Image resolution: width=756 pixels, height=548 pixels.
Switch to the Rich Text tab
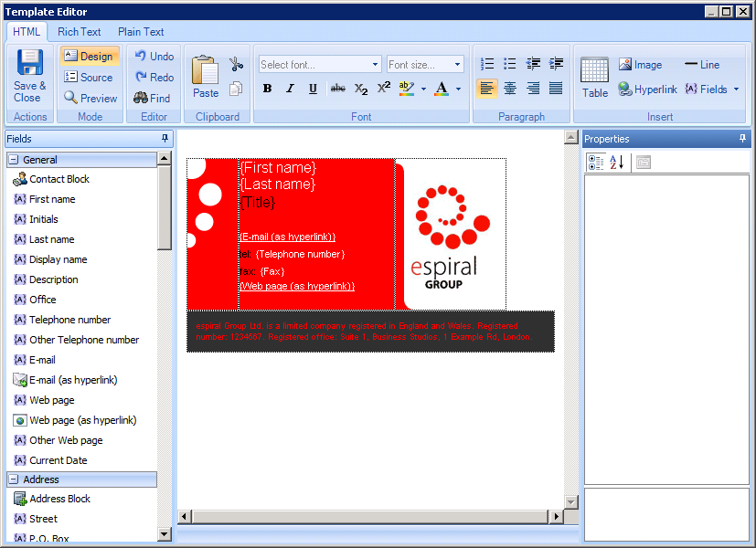(x=79, y=32)
